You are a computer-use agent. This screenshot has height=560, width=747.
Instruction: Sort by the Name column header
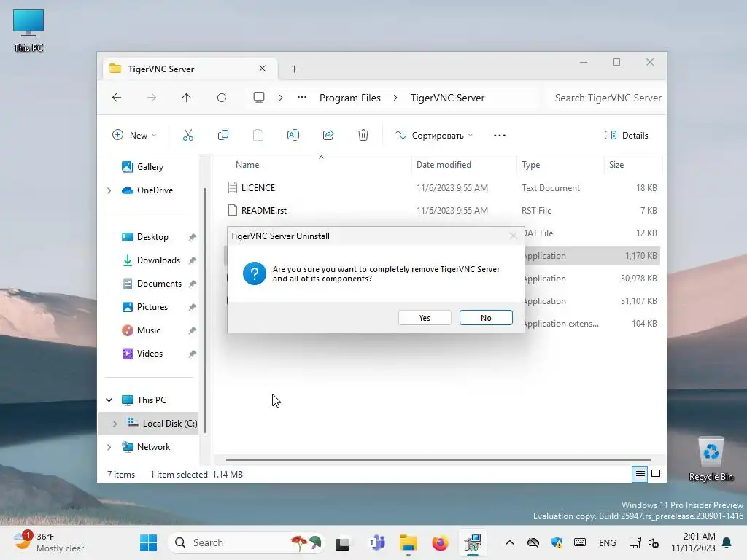pos(247,165)
